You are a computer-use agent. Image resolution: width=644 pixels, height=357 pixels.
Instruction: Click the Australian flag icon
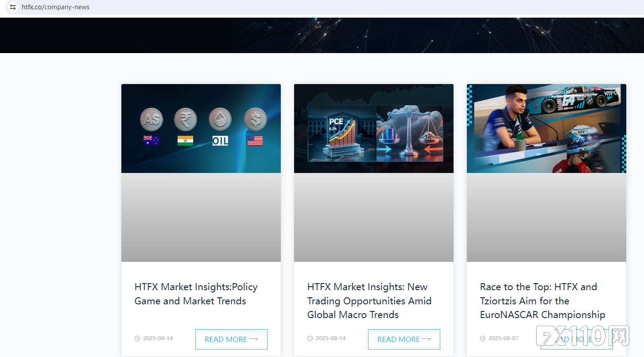[151, 141]
